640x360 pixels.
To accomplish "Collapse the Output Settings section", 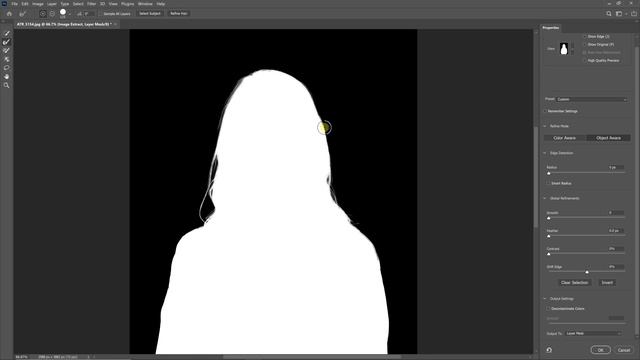I will coord(545,299).
